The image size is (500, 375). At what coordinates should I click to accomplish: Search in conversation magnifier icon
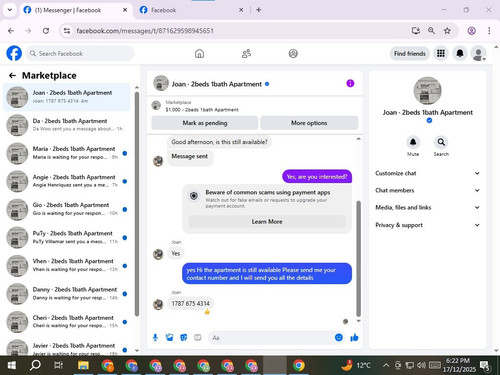[441, 142]
